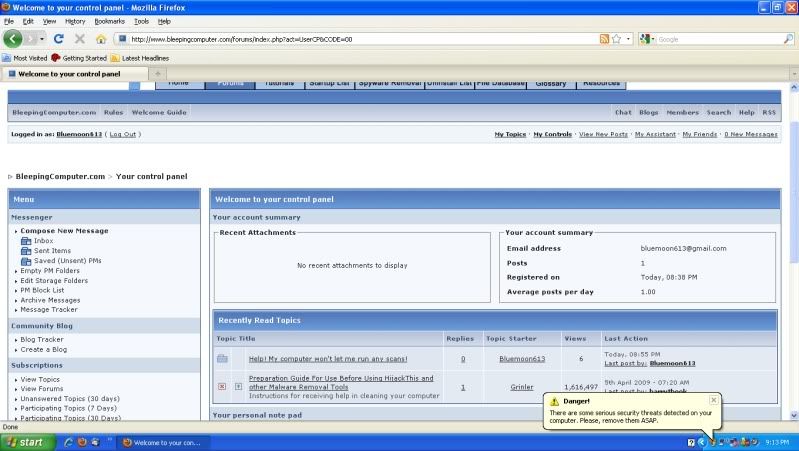Click the help question-mark tray icon
The image size is (799, 451).
[x=691, y=442]
